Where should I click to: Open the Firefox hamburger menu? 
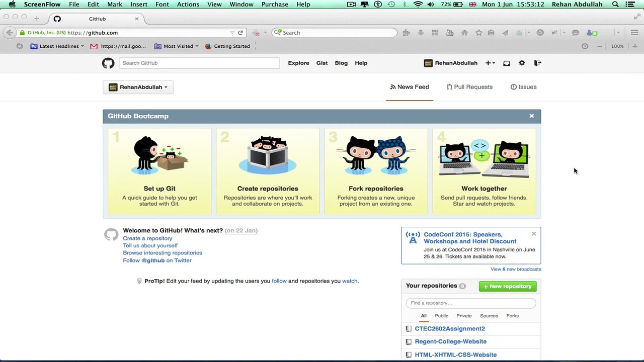tap(634, 33)
